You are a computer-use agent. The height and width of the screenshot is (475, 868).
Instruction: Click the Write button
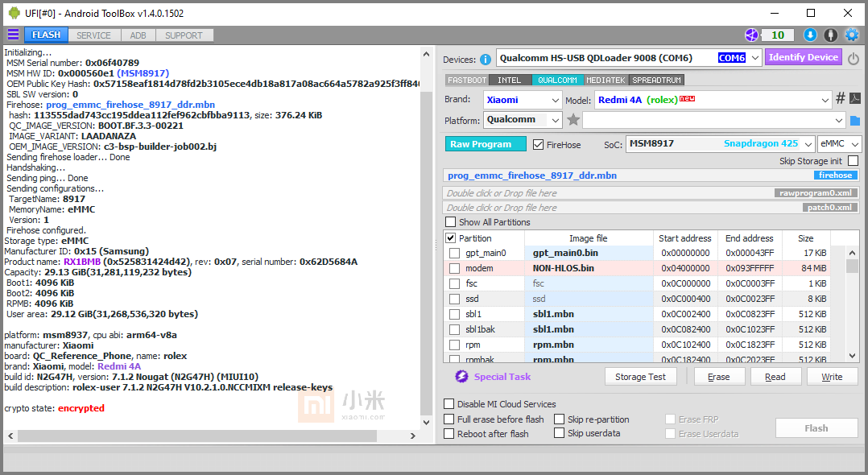point(832,377)
